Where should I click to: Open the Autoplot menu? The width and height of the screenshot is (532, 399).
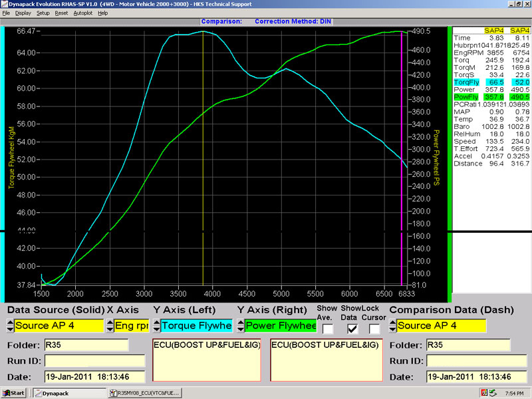[83, 13]
